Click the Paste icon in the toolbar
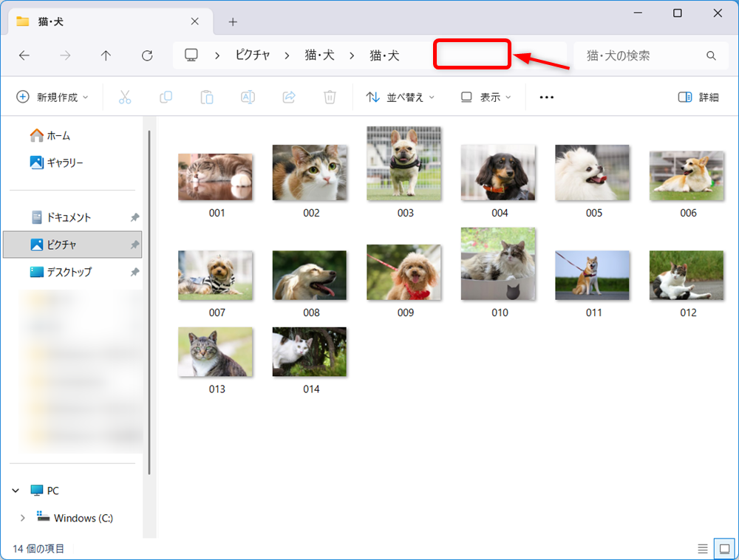The width and height of the screenshot is (739, 560). [206, 97]
